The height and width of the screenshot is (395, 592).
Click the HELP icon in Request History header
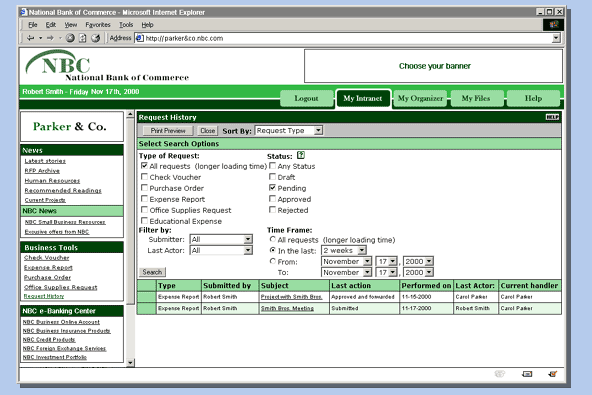point(552,117)
